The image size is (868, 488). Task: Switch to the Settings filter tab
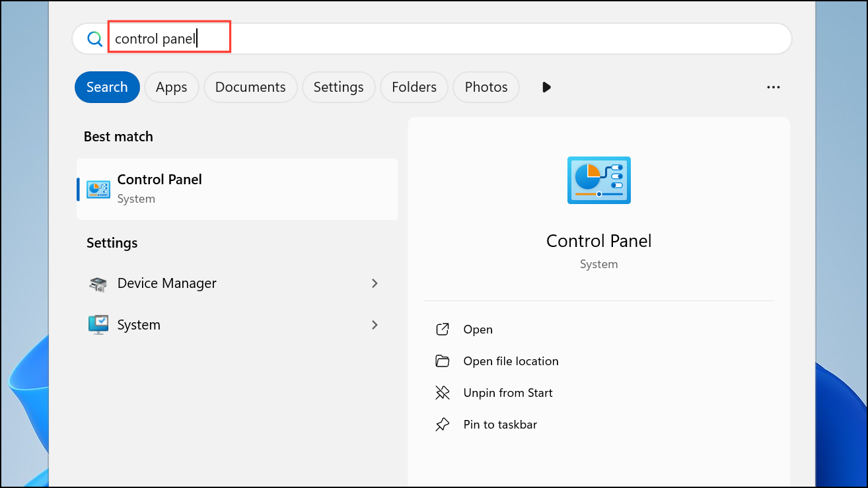(x=338, y=87)
